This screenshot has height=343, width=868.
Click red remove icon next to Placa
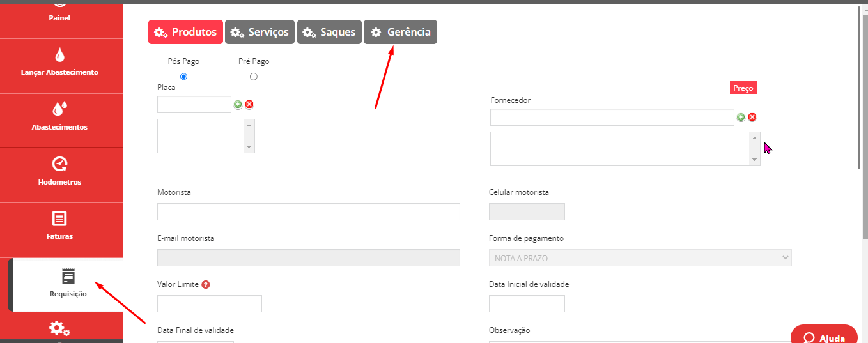[x=249, y=105]
